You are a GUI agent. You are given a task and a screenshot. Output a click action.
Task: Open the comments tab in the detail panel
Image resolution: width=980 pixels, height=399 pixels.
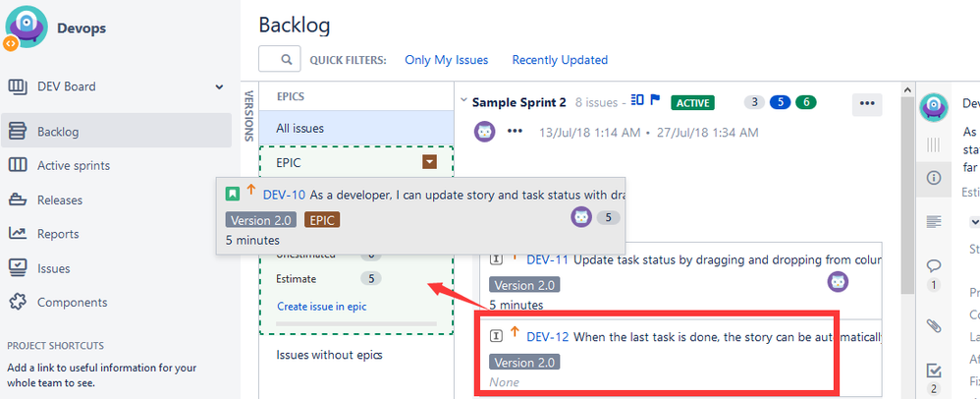934,265
